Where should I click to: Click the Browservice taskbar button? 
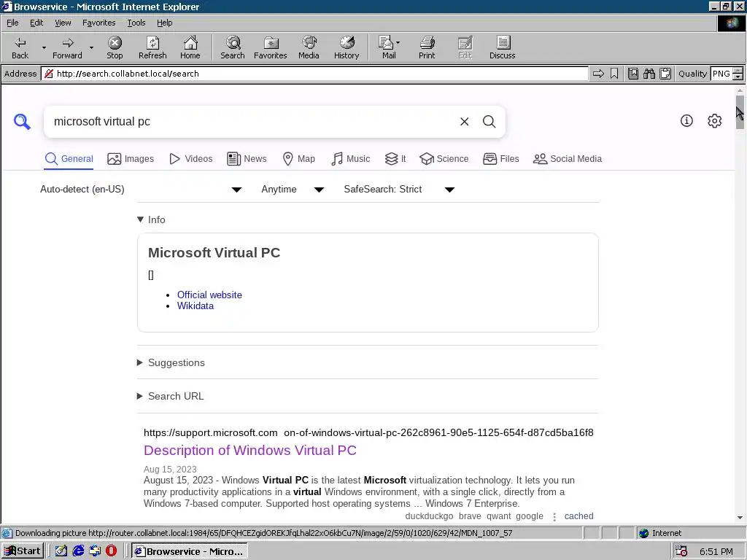[x=190, y=551]
